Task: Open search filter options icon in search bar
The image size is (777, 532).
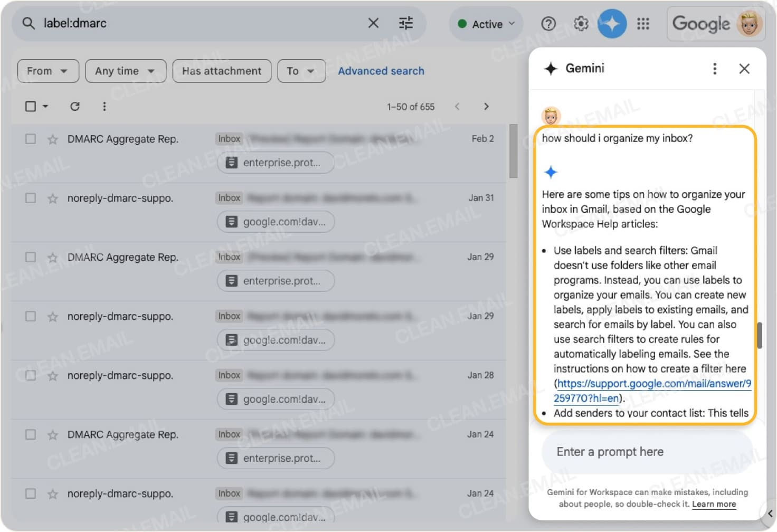Action: click(405, 23)
